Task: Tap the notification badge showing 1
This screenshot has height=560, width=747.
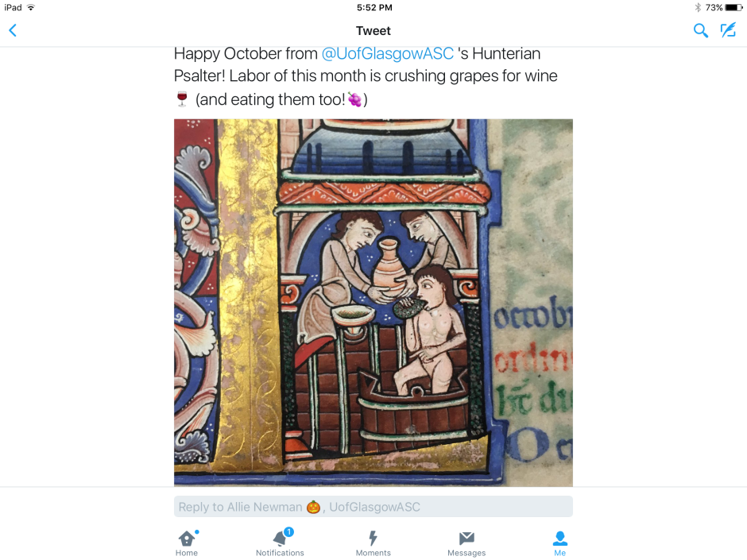Action: [288, 531]
